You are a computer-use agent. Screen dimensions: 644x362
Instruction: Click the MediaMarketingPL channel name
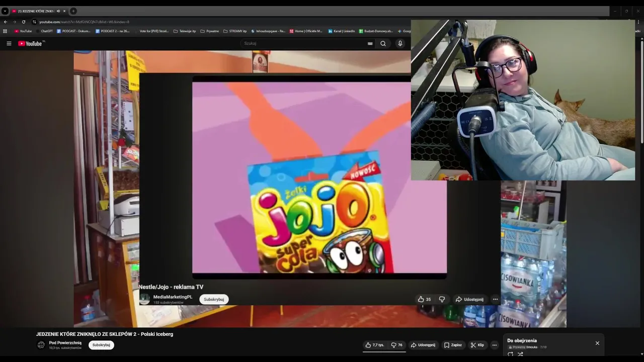tap(173, 297)
